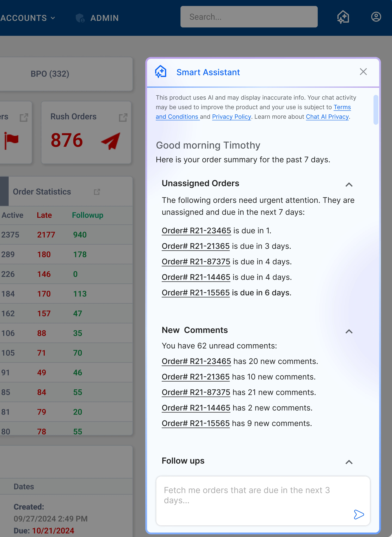Click the send message arrow icon
The height and width of the screenshot is (537, 392).
click(x=359, y=514)
